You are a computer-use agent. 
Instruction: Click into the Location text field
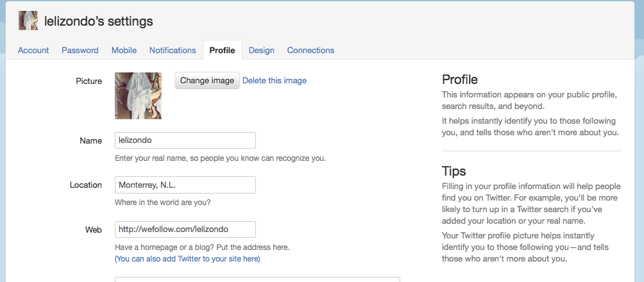coord(185,185)
